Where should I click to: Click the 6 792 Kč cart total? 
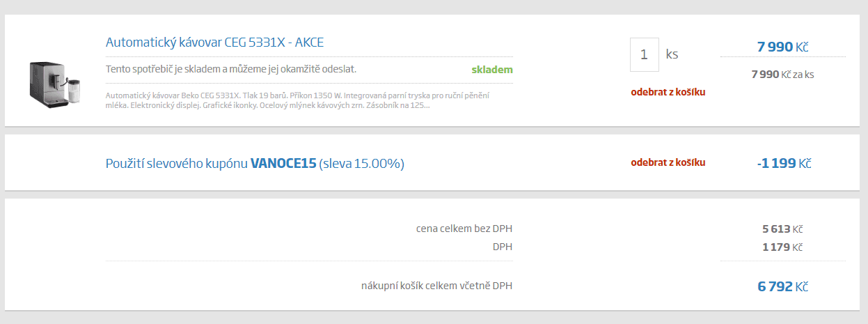(782, 286)
